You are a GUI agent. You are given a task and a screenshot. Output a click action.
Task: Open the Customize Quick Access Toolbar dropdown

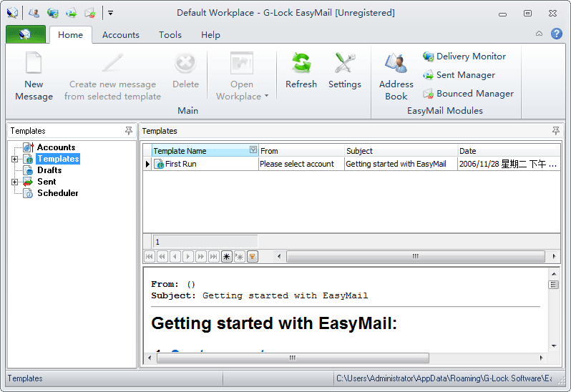pos(110,13)
